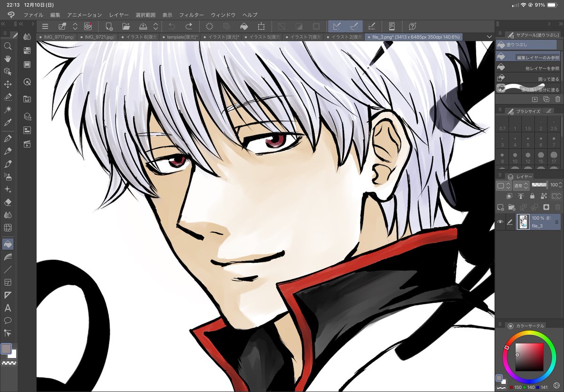This screenshot has width=564, height=392.
Task: Select the Blend tool
Action: coord(8,215)
